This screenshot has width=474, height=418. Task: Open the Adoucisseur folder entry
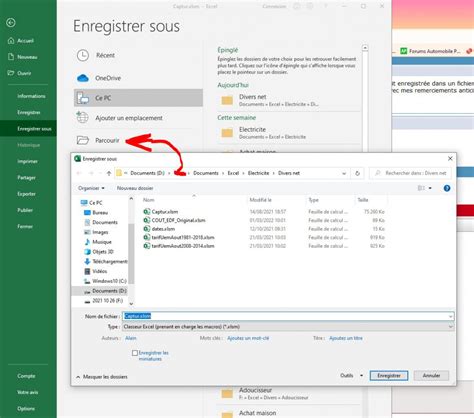tap(289, 393)
